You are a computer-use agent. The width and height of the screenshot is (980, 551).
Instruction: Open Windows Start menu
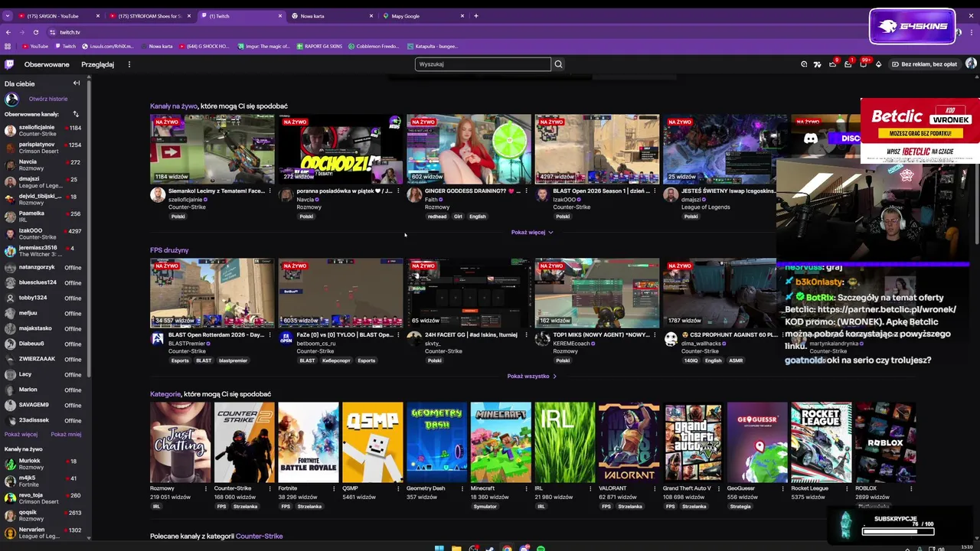tap(439, 548)
